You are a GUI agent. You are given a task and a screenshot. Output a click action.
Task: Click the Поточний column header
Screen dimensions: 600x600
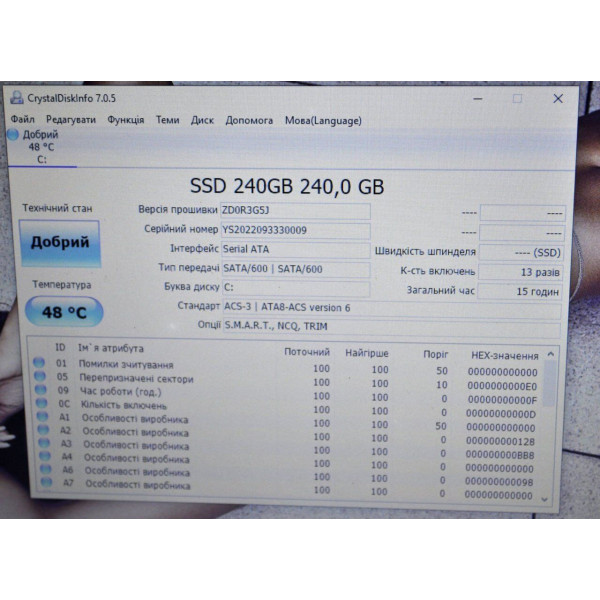307,352
